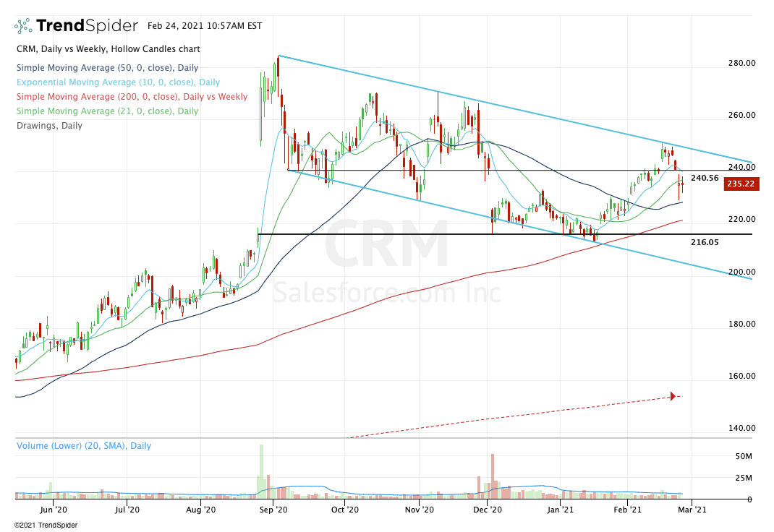The height and width of the screenshot is (532, 774).
Task: Click the Dec '20 date axis label
Action: pyautogui.click(x=488, y=510)
